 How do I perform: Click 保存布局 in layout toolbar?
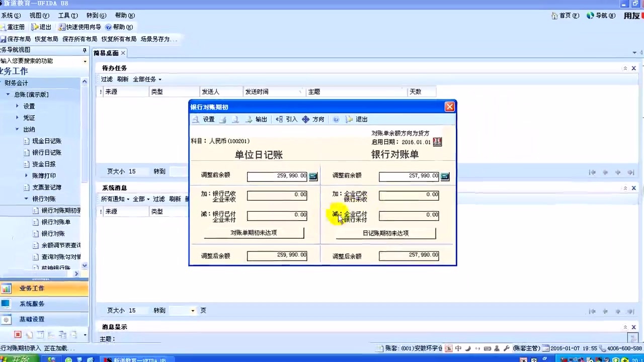[x=16, y=39]
